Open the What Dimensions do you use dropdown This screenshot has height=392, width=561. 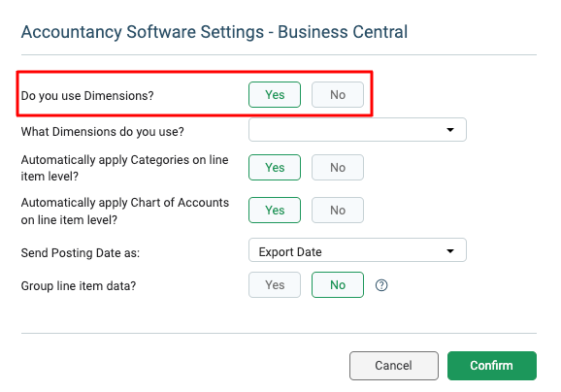tap(357, 129)
